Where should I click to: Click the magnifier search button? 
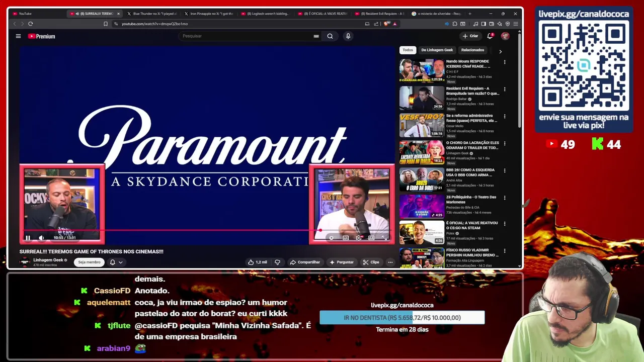coord(330,36)
